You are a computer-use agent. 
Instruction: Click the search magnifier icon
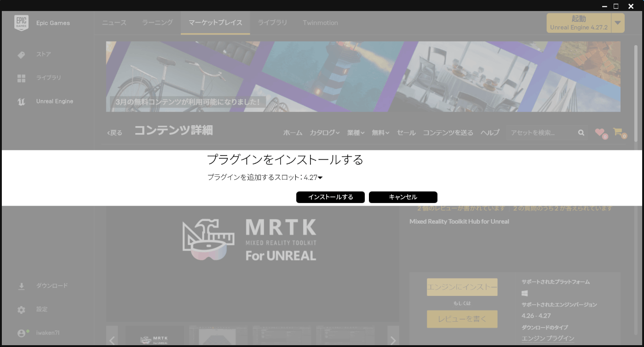tap(581, 133)
